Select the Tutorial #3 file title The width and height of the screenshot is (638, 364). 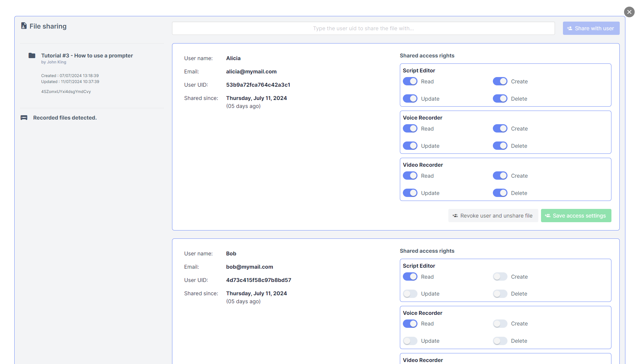point(87,55)
